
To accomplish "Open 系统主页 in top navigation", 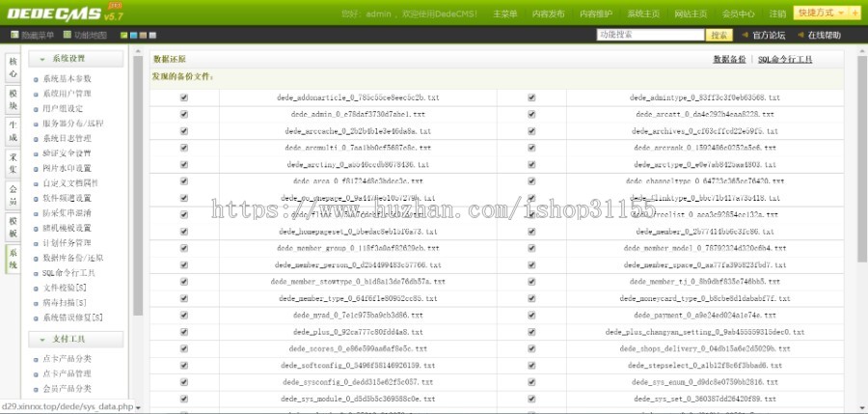I will tap(643, 14).
